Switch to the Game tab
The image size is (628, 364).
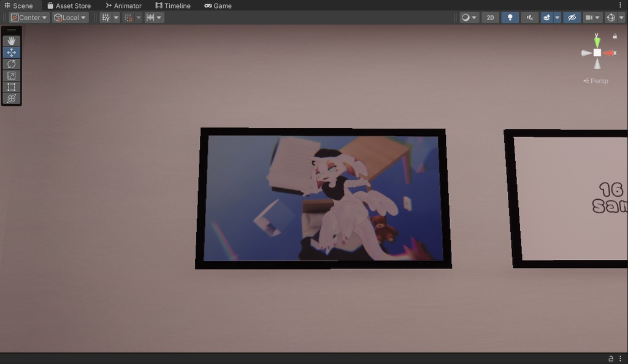coord(218,6)
